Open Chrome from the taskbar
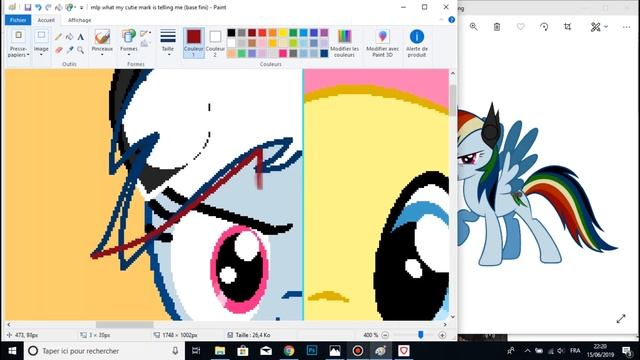 click(x=289, y=351)
